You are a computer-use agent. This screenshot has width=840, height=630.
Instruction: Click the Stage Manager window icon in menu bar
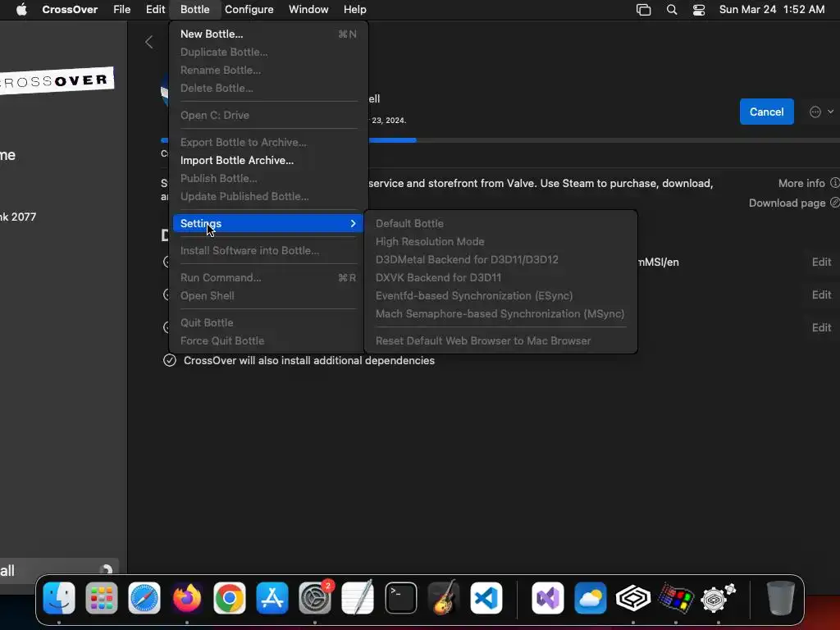[x=643, y=10]
